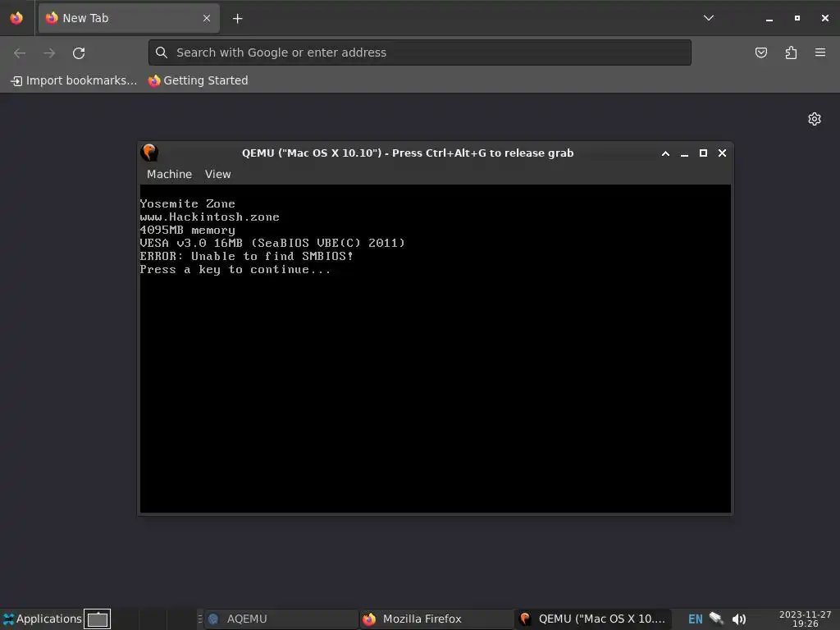
Task: Click network connection tray icon
Action: tap(716, 619)
